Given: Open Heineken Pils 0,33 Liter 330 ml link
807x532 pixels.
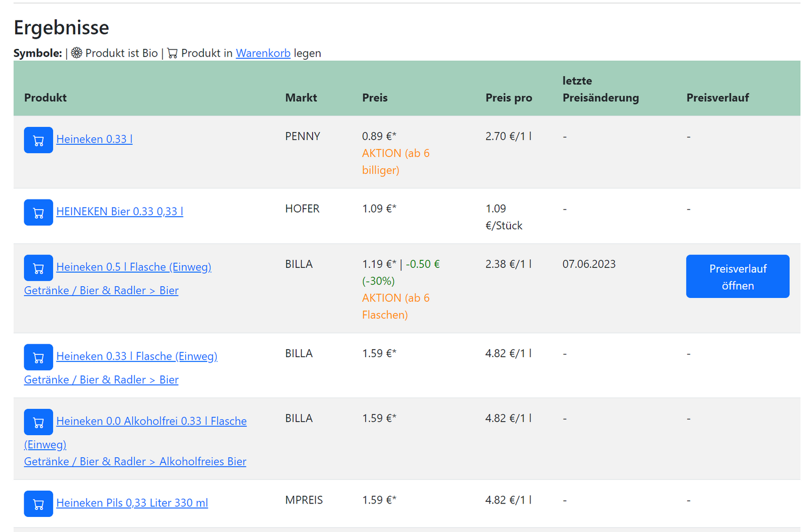Looking at the screenshot, I should coord(132,503).
